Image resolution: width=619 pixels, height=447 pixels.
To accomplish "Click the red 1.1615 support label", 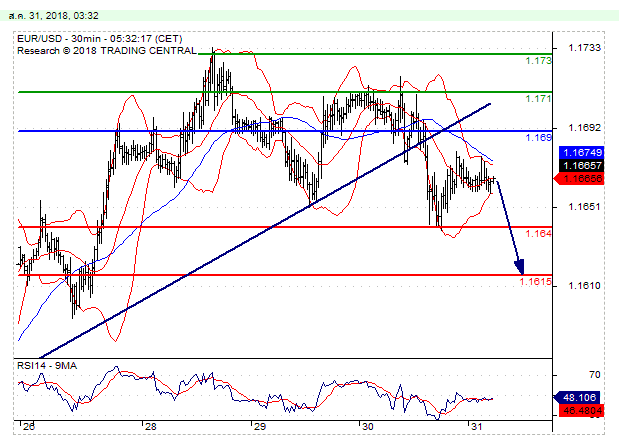I will [x=535, y=282].
